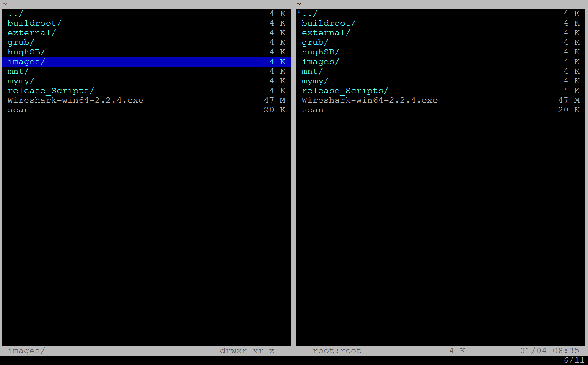Viewport: 588px width, 365px height.
Task: Click scan file in left pane
Action: coord(18,110)
